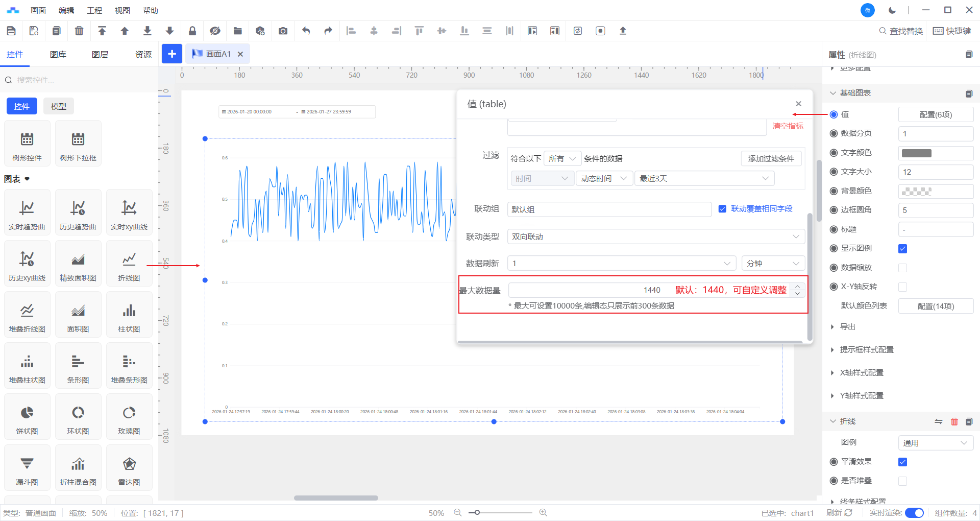Click the 添加过滤条件 button
This screenshot has width=980, height=521.
click(x=771, y=159)
